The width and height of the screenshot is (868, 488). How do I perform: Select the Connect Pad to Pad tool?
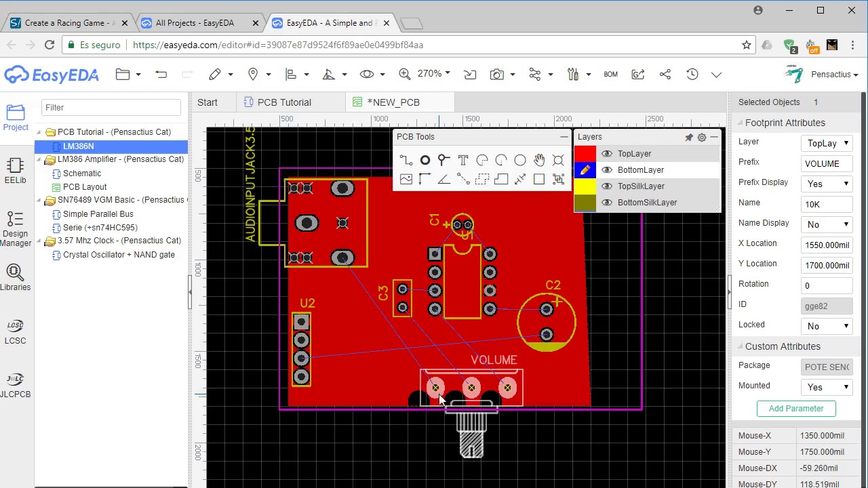(462, 180)
